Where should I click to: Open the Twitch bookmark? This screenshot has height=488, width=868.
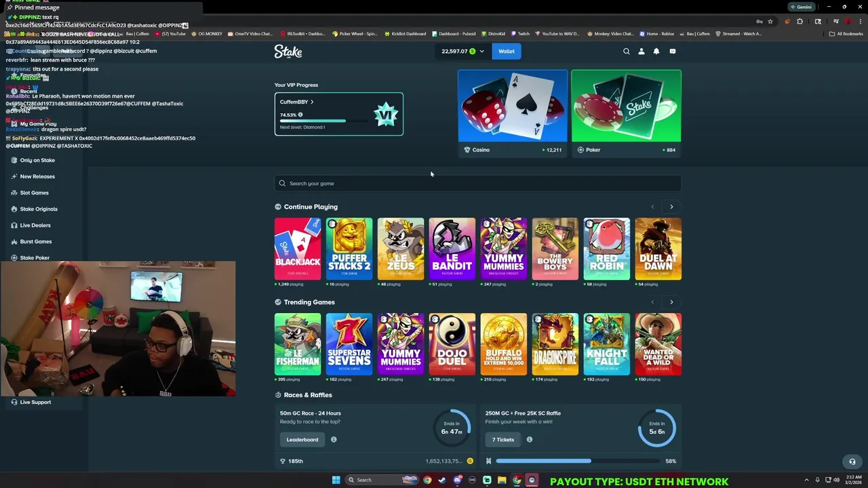tap(521, 33)
